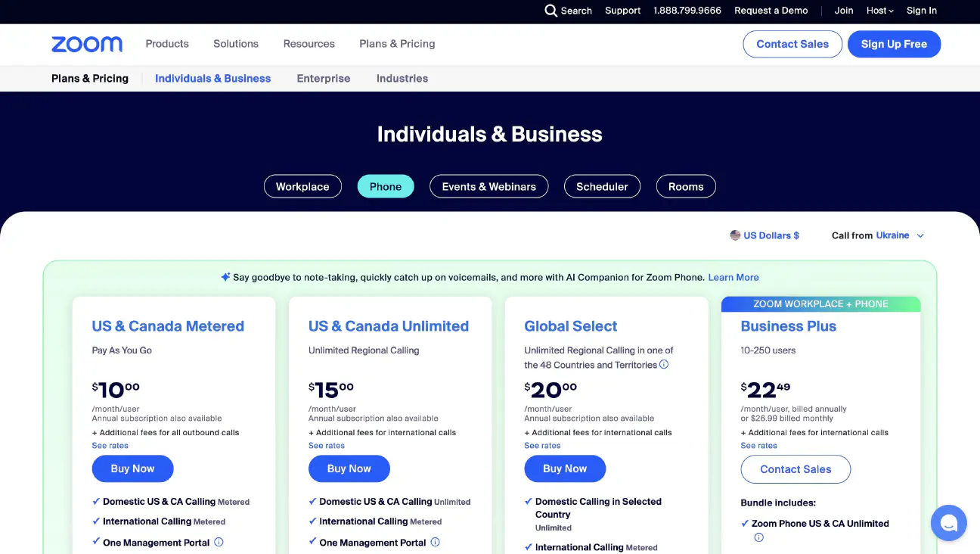
Task: Buy Now for Global Select
Action: 565,468
